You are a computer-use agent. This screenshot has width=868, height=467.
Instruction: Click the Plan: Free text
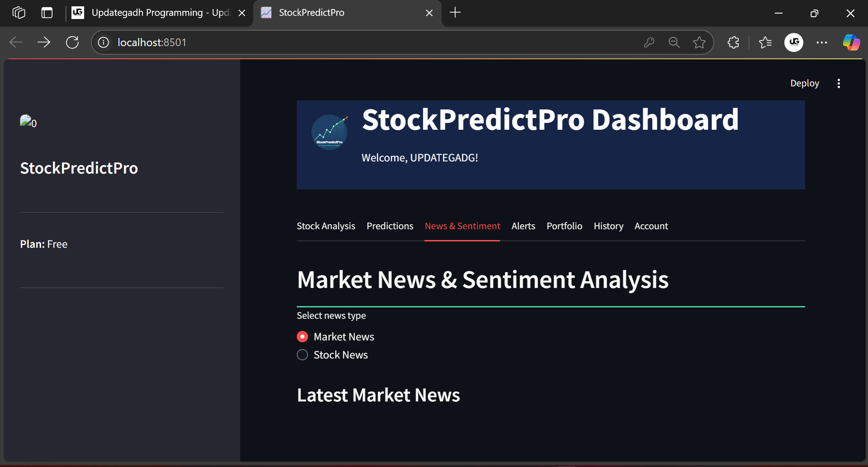click(44, 244)
